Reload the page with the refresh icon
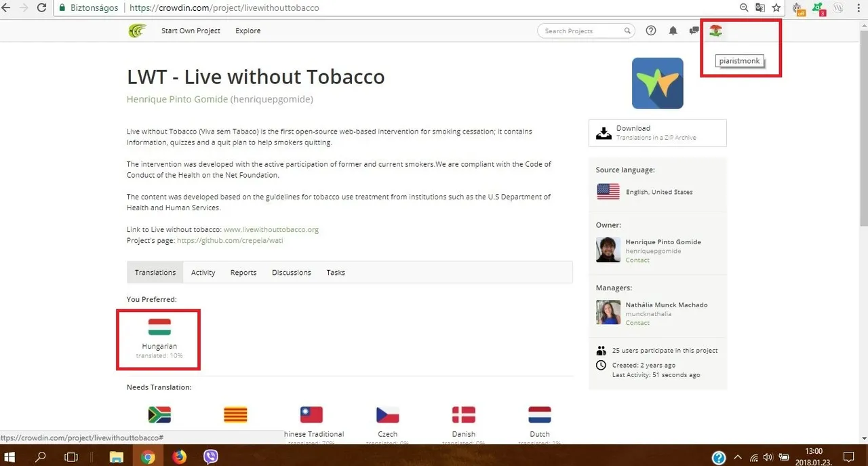868x466 pixels. (41, 8)
